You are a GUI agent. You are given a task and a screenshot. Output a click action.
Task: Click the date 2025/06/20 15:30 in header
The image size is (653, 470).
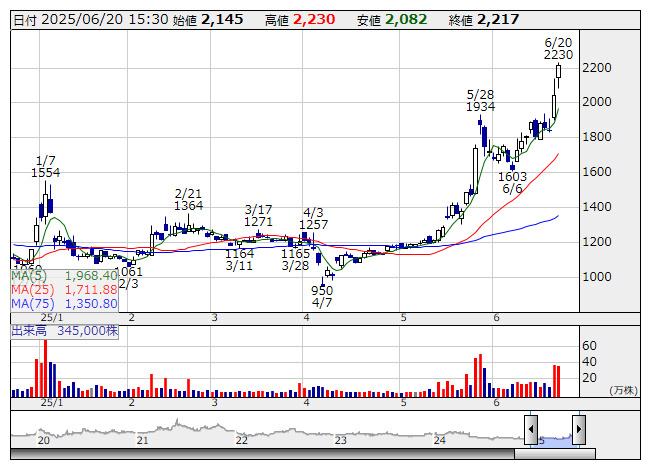tap(91, 20)
